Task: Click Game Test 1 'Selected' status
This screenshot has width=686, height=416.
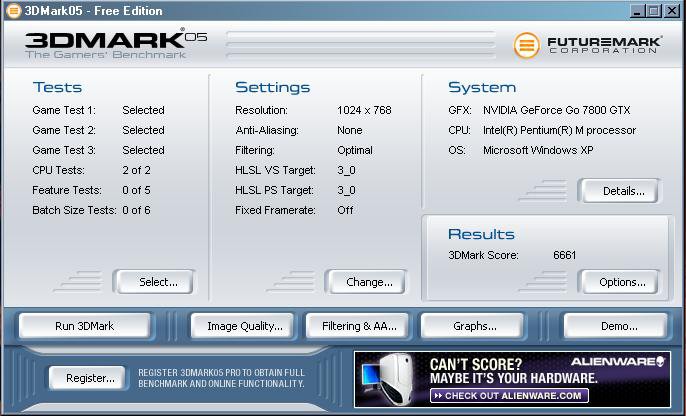Action: click(x=144, y=110)
